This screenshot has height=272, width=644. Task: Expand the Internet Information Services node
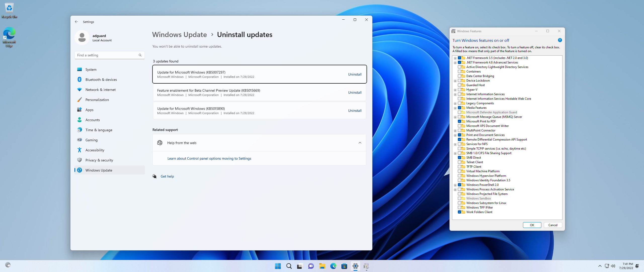click(x=455, y=94)
